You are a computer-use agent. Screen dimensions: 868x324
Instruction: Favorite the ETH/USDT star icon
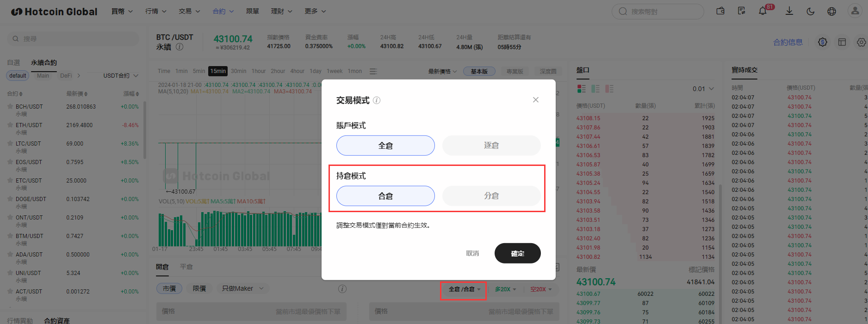pos(10,125)
